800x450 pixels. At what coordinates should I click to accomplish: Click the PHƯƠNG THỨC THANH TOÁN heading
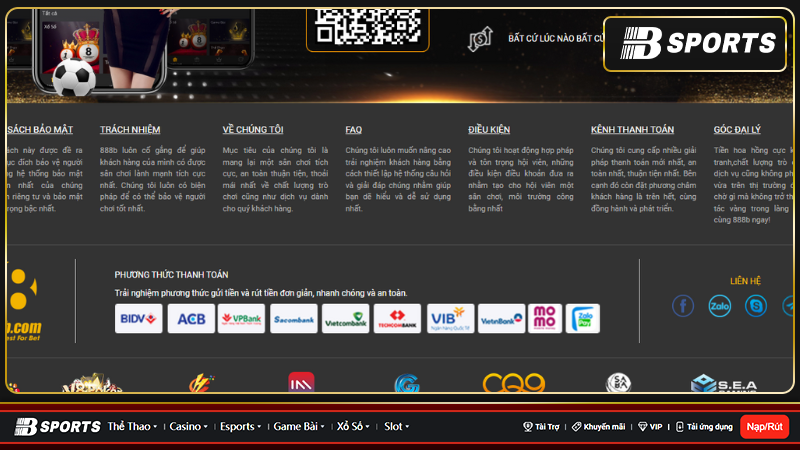coord(171,275)
